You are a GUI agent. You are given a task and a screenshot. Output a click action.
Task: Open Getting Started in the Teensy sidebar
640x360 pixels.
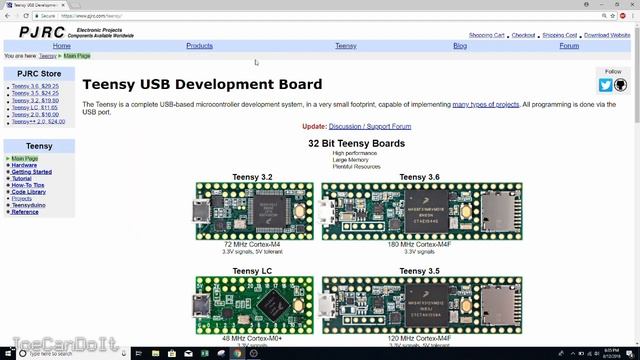coord(31,172)
